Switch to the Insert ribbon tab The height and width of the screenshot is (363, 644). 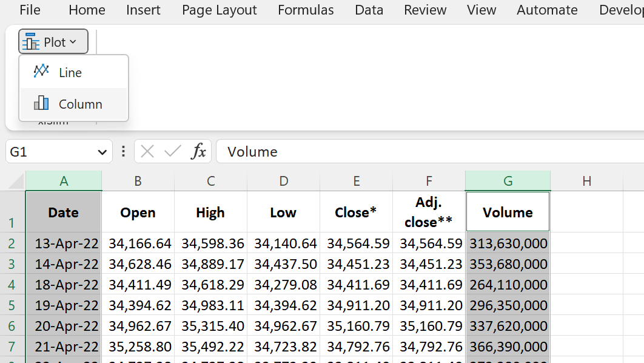pos(143,10)
